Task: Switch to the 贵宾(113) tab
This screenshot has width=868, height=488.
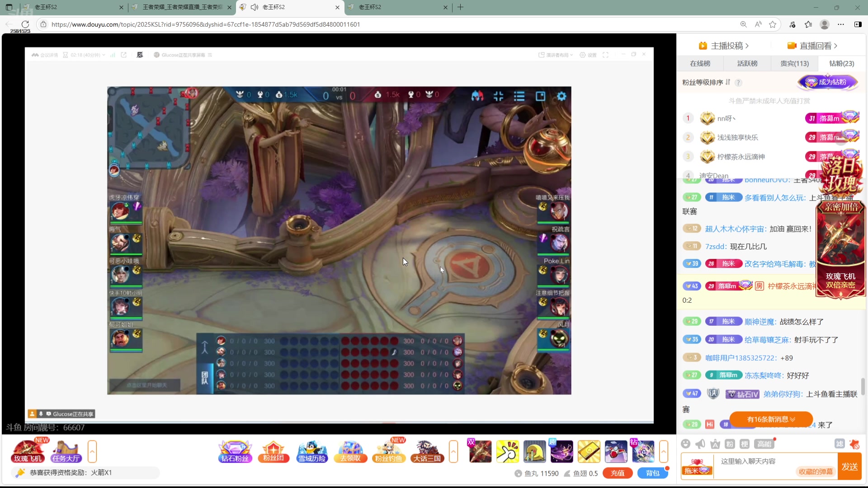Action: 795,64
